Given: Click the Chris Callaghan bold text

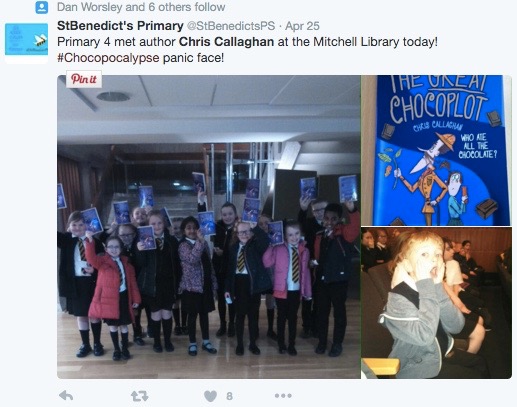Looking at the screenshot, I should click(x=226, y=42).
